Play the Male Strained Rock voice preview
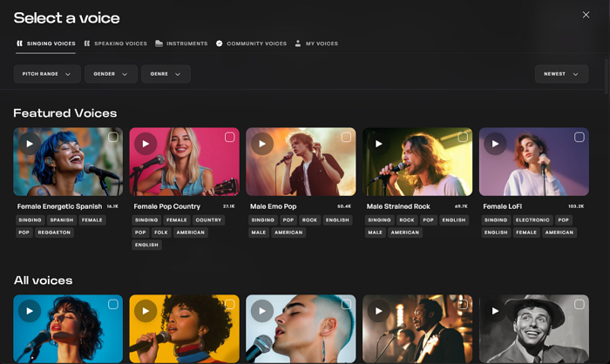This screenshot has width=610, height=364. pyautogui.click(x=379, y=144)
